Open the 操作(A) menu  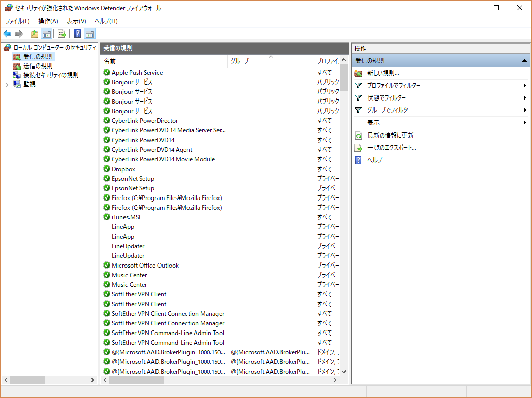coord(48,21)
